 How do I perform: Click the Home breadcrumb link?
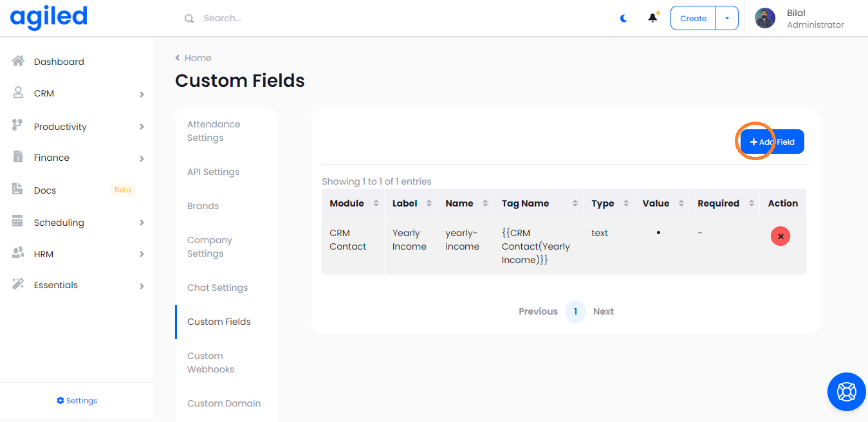(x=198, y=58)
